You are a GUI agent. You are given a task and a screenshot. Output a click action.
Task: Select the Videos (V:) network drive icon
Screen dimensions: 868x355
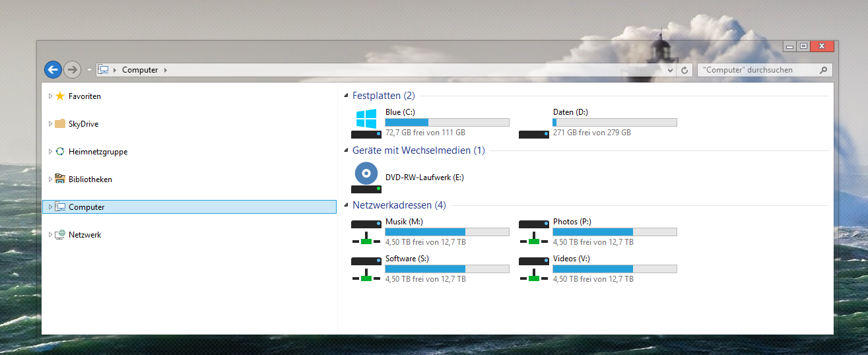click(534, 270)
